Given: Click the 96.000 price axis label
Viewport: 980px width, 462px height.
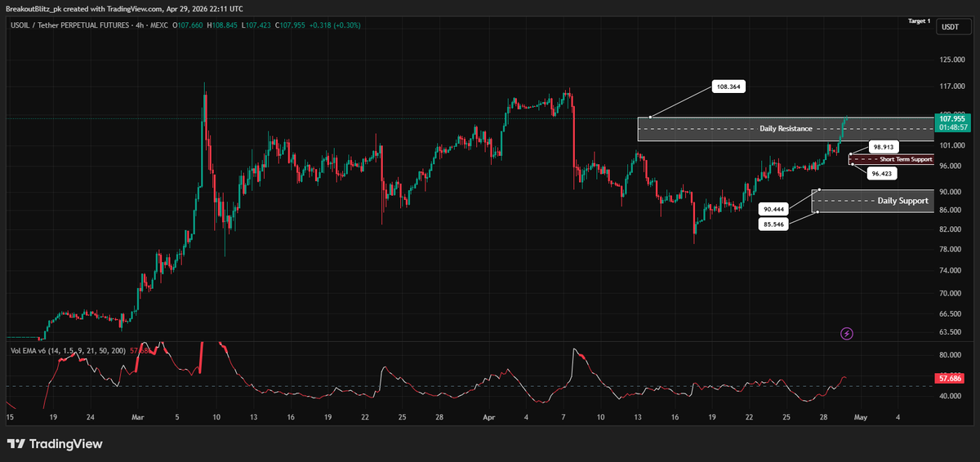Looking at the screenshot, I should point(951,165).
